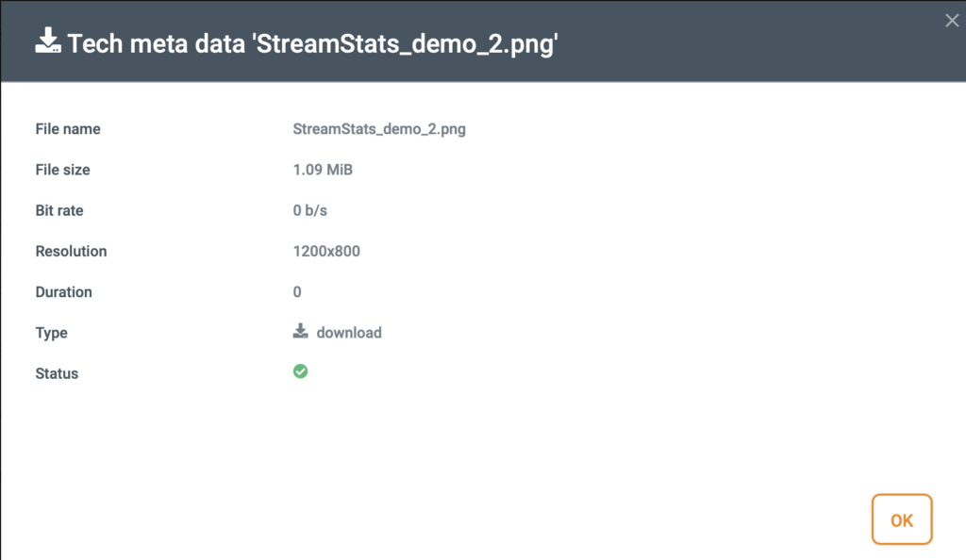966x560 pixels.
Task: Click the 'Status' field label
Action: point(57,373)
